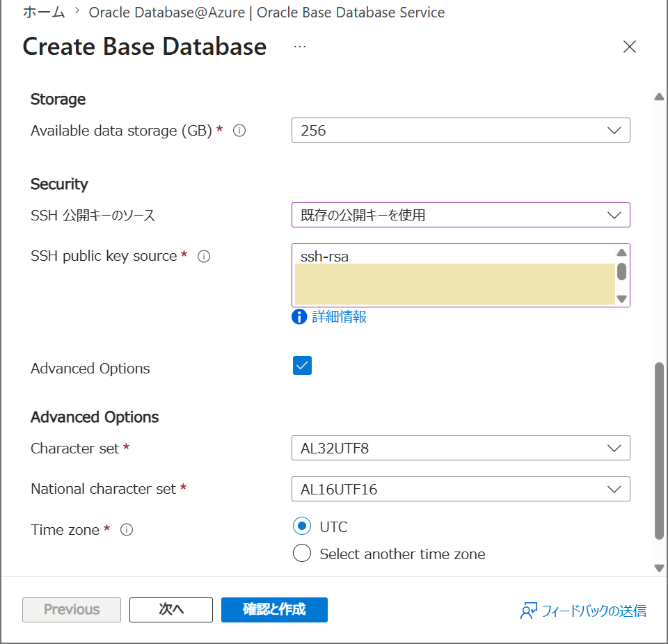Open the SSH 公開キーのソース dropdown

[x=461, y=215]
